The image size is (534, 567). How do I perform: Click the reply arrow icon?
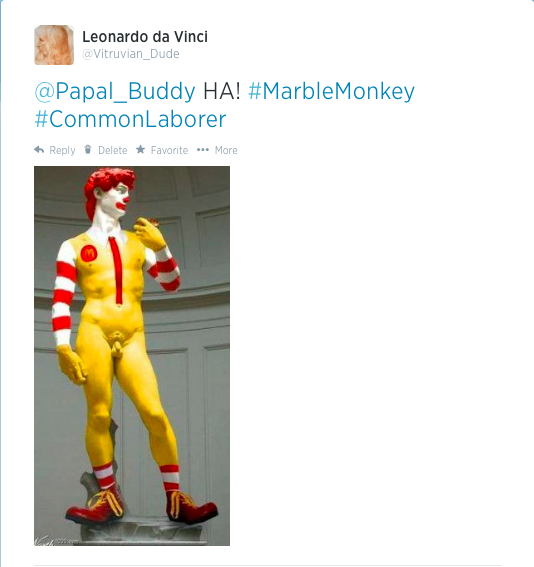39,150
